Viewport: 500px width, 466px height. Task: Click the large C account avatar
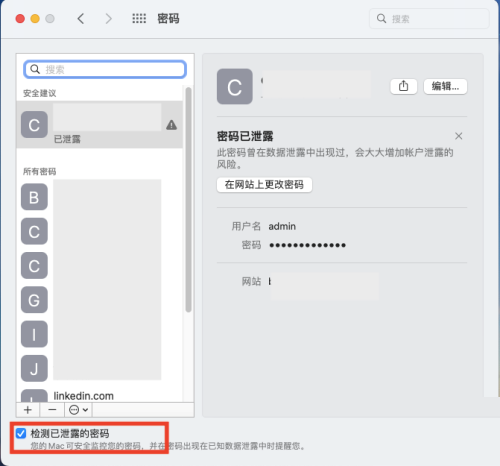235,86
